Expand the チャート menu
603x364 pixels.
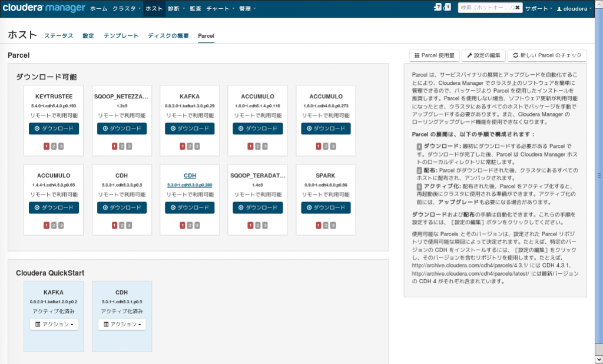(x=220, y=8)
